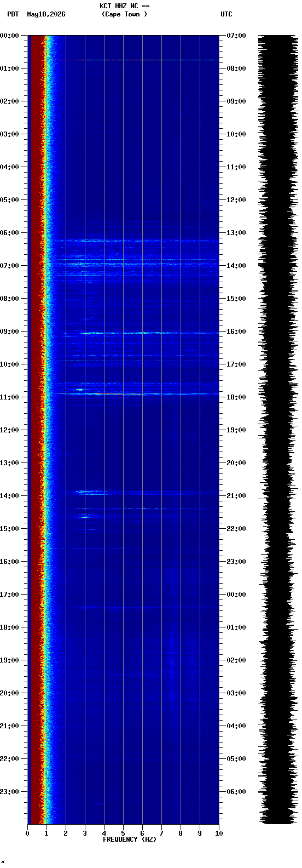
Task: Click the 00:00 label on the UTC axis
Action: point(236,595)
